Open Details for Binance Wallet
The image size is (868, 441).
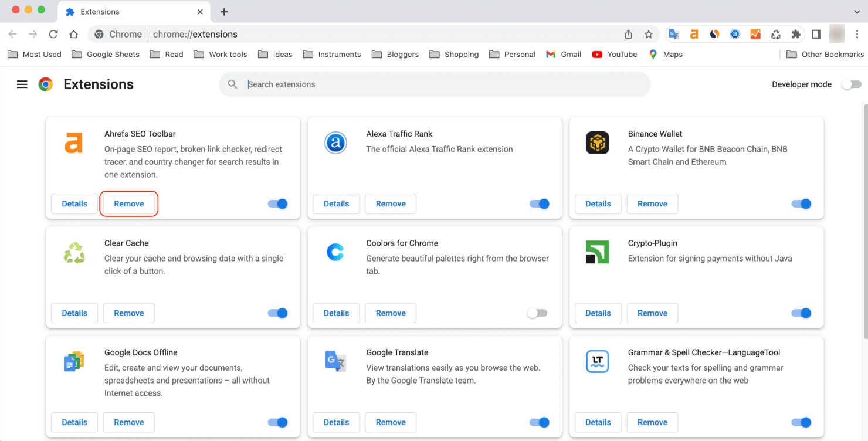pos(598,204)
